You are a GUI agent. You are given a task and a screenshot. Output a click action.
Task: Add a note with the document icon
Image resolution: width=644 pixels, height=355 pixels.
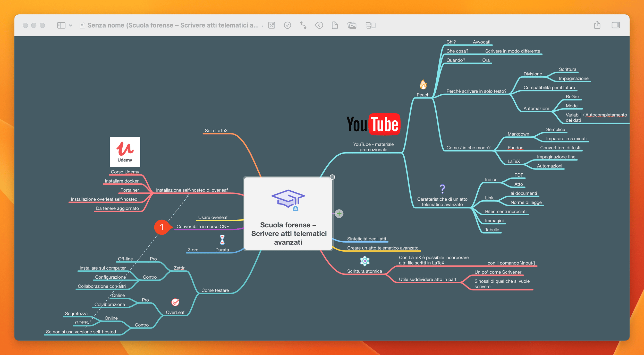(335, 25)
